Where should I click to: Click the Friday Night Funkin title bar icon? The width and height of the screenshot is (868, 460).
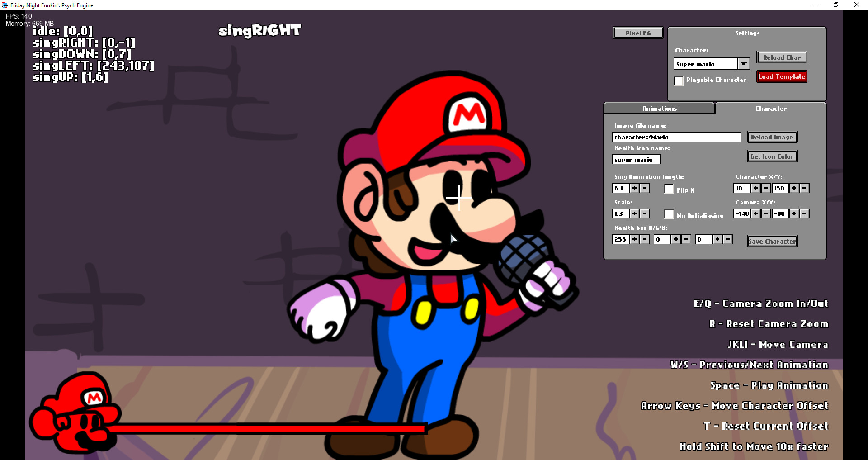pos(5,5)
